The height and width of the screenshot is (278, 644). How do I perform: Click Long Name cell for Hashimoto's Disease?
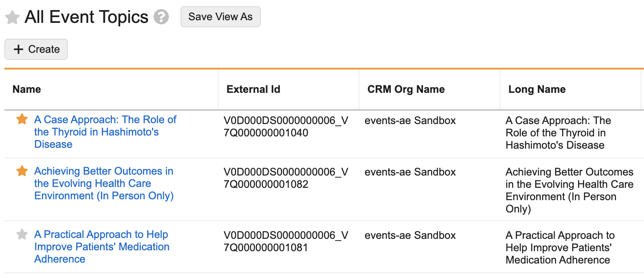pos(558,133)
